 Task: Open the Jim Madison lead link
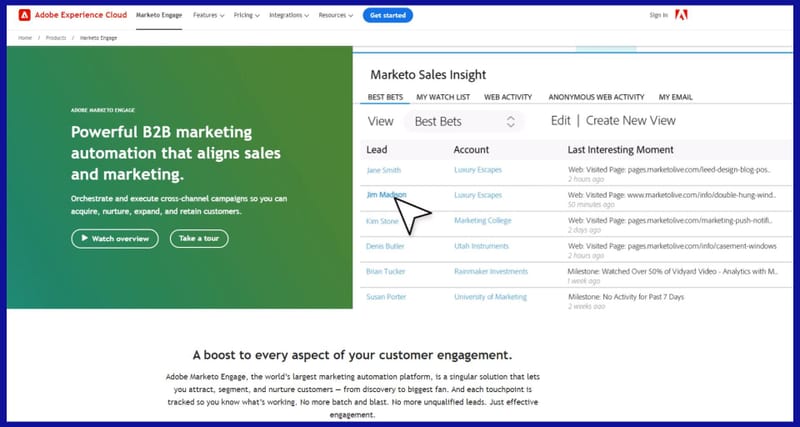click(x=387, y=195)
